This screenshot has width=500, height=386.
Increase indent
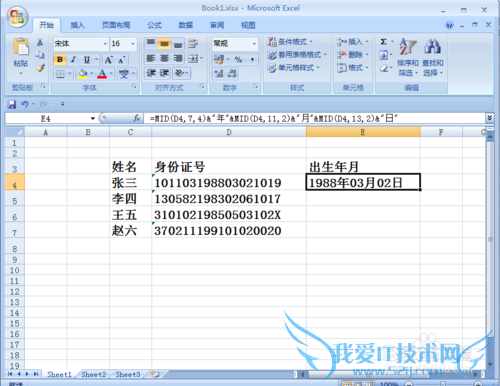click(x=164, y=73)
